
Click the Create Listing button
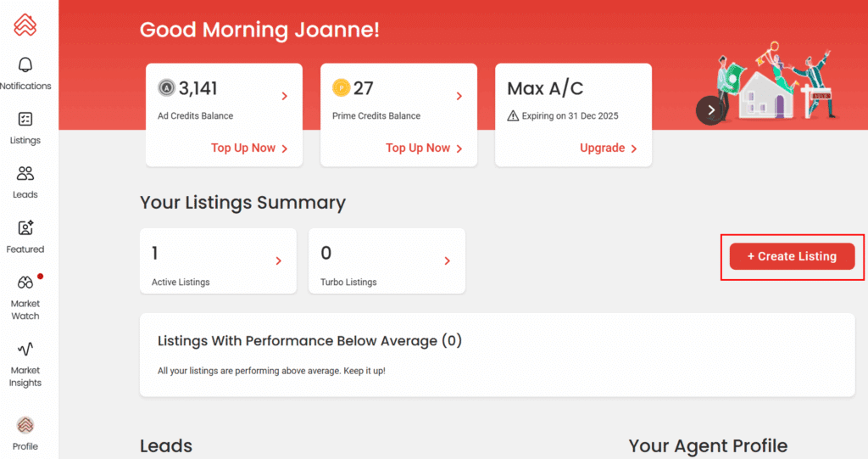tap(792, 256)
